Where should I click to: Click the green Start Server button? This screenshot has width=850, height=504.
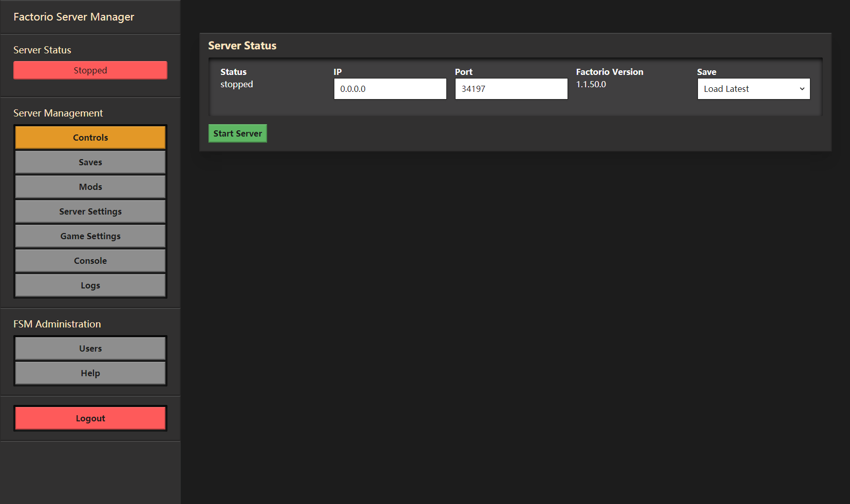[x=238, y=133]
